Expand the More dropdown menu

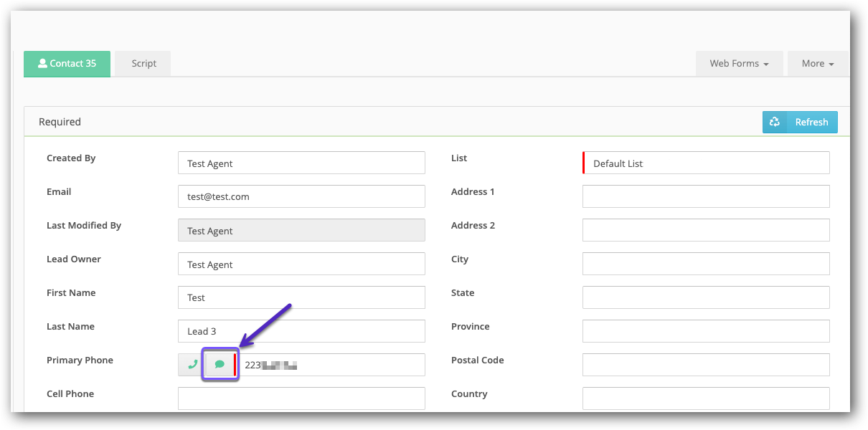coord(818,64)
